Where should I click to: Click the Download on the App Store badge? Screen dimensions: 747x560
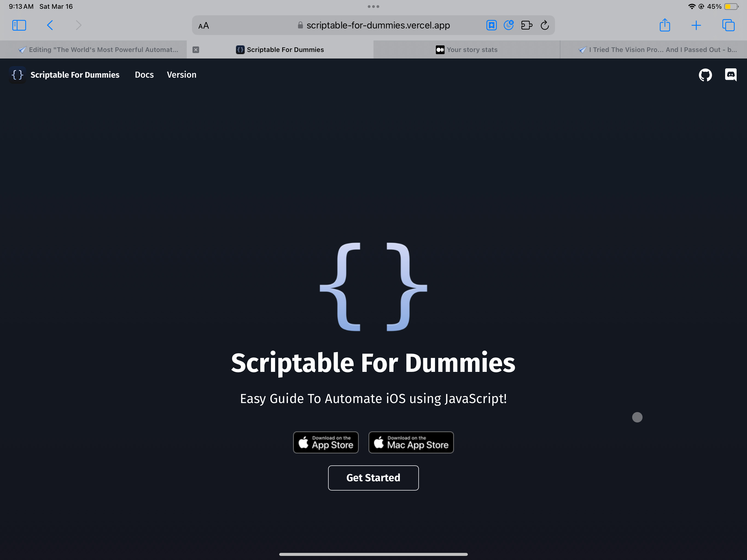[x=326, y=442]
